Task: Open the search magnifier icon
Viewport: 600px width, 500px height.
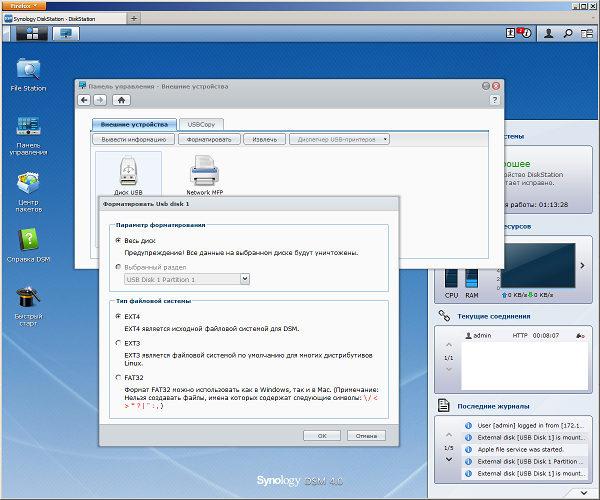Action: 568,34
